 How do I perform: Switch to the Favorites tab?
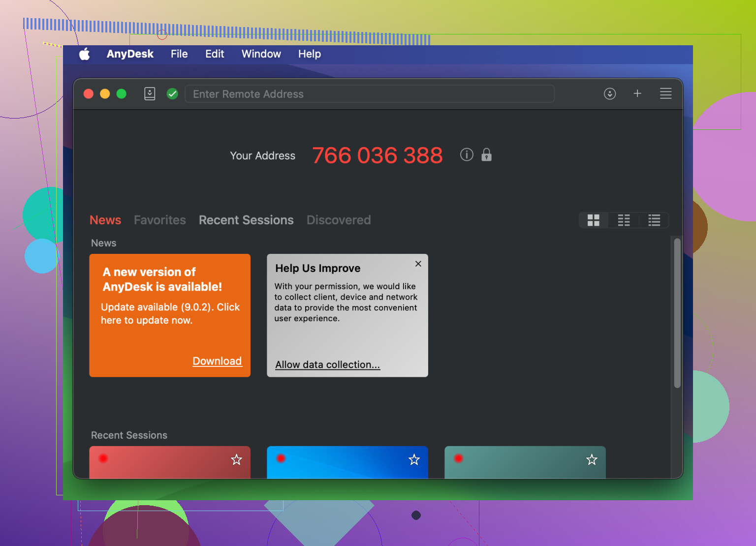[x=160, y=220]
